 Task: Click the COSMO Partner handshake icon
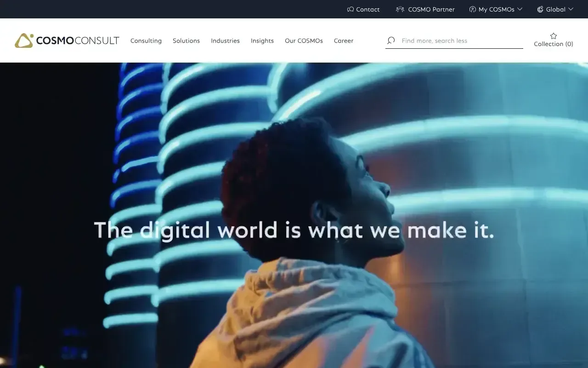pos(400,9)
